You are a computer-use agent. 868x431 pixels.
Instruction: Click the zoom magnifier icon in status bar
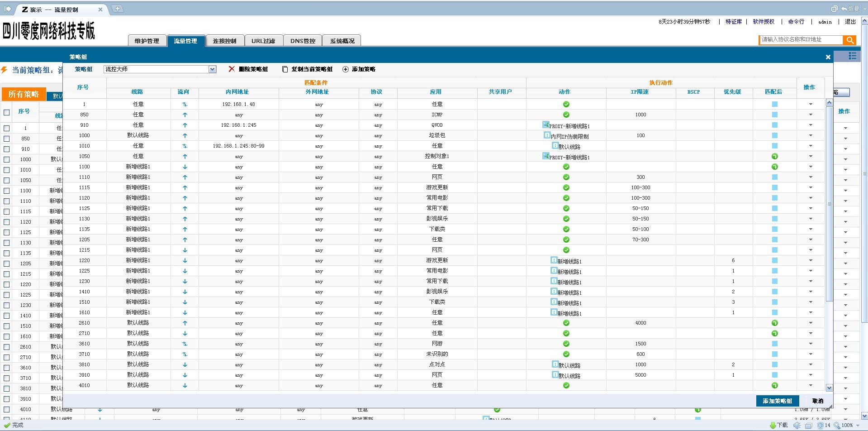(837, 425)
